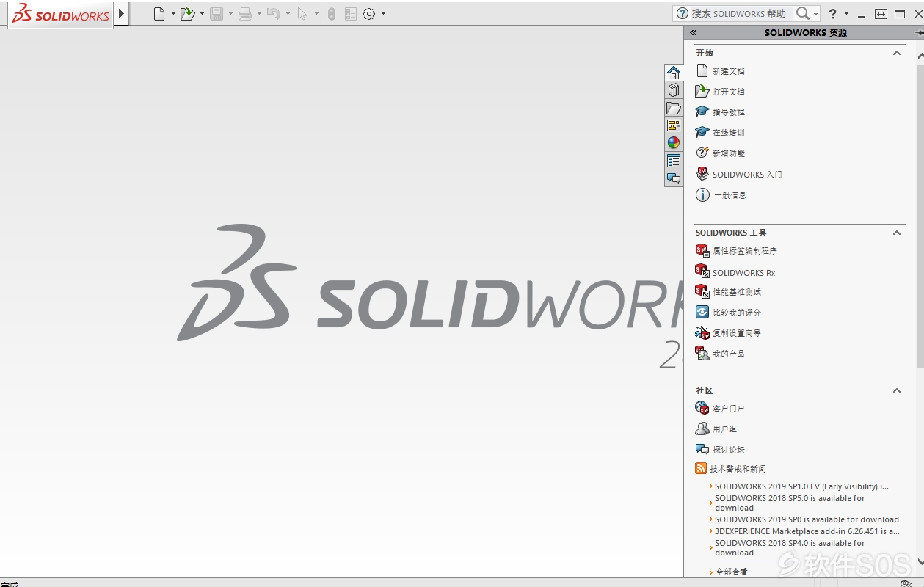Expand the Print dropdown arrow
Image resolution: width=924 pixels, height=587 pixels.
click(259, 14)
